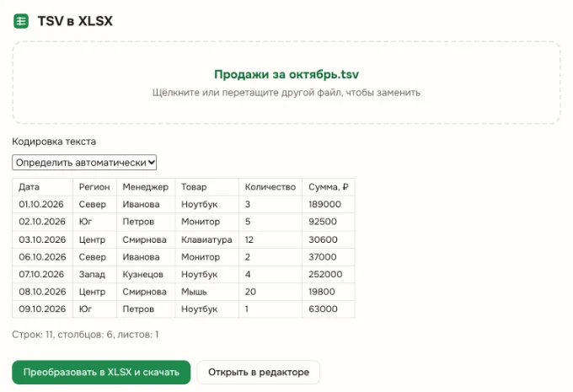Image resolution: width=573 pixels, height=392 pixels.
Task: Click the Кодировка текста label
Action: pyautogui.click(x=54, y=142)
